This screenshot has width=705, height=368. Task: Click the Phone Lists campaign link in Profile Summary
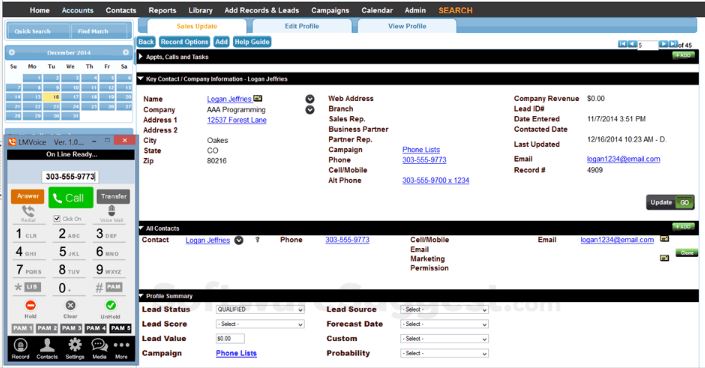click(x=236, y=354)
